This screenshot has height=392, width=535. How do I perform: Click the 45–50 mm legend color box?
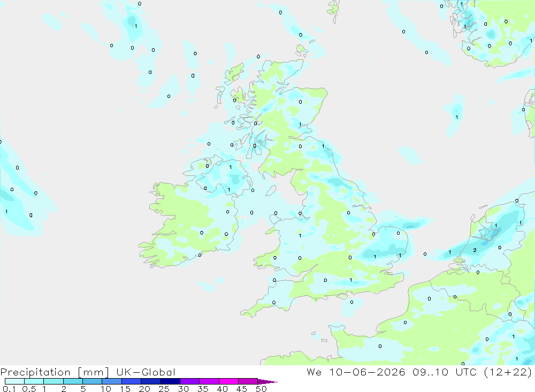pyautogui.click(x=248, y=381)
